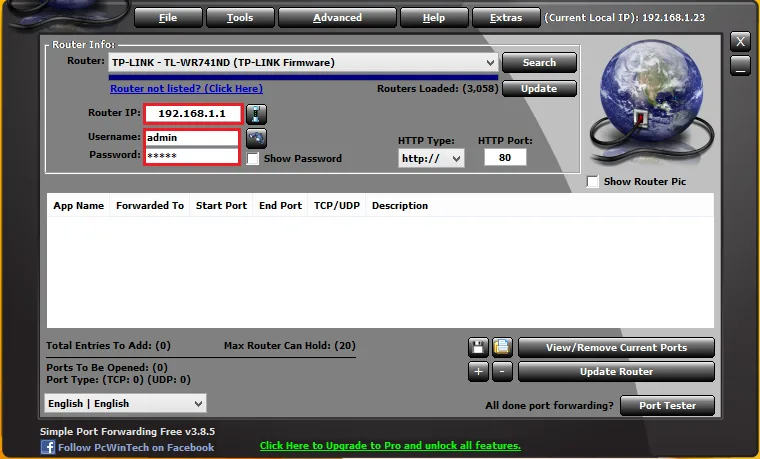Click the open saved list folder icon
This screenshot has width=760, height=459.
pos(502,347)
